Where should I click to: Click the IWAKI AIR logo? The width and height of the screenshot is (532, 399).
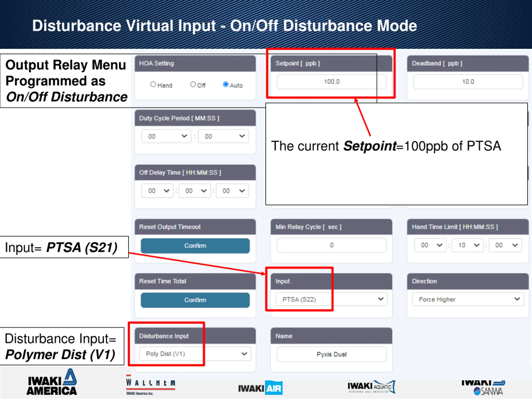point(260,388)
